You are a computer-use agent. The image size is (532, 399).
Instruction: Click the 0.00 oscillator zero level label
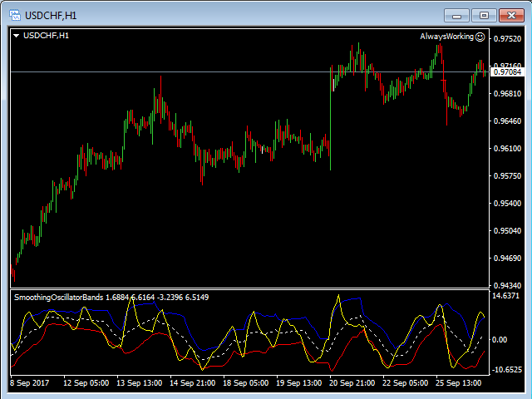(x=500, y=340)
